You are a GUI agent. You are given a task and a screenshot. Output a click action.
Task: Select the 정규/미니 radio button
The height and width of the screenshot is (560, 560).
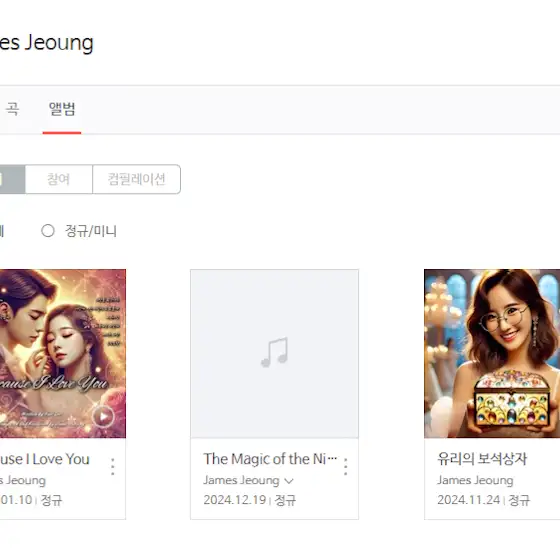tap(48, 231)
